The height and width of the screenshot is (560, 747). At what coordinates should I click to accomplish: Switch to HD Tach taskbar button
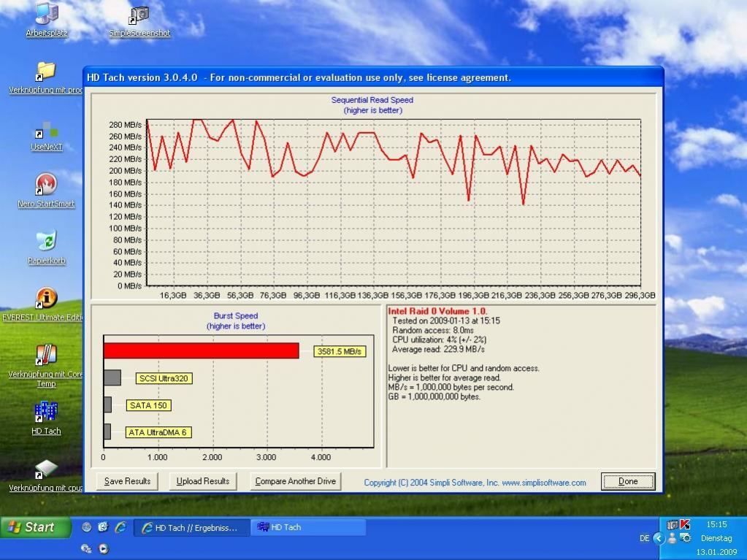tap(308, 527)
